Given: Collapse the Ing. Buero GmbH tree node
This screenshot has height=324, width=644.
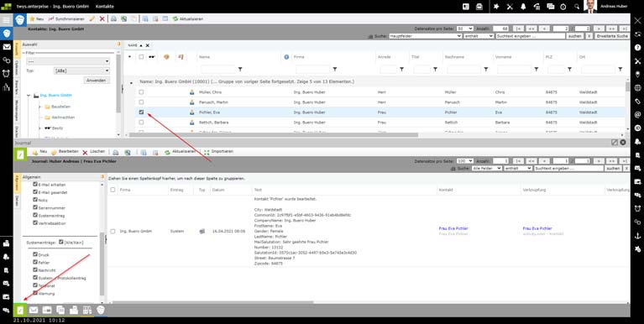Looking at the screenshot, I should tap(29, 96).
